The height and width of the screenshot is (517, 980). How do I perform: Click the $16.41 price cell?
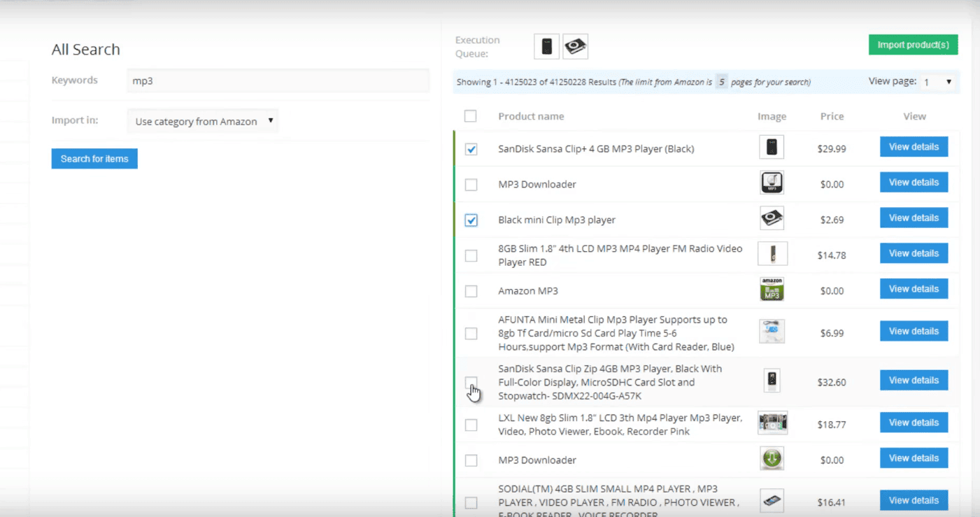coord(831,502)
